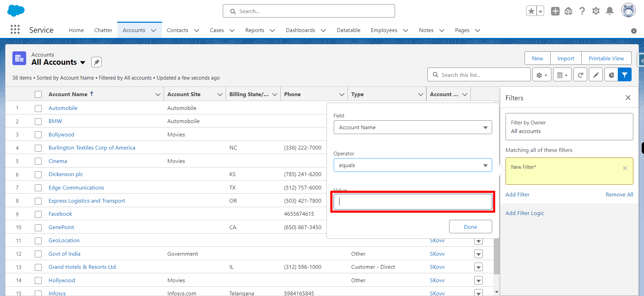Open the Filter by Owner box
The image size is (644, 296).
(x=569, y=126)
